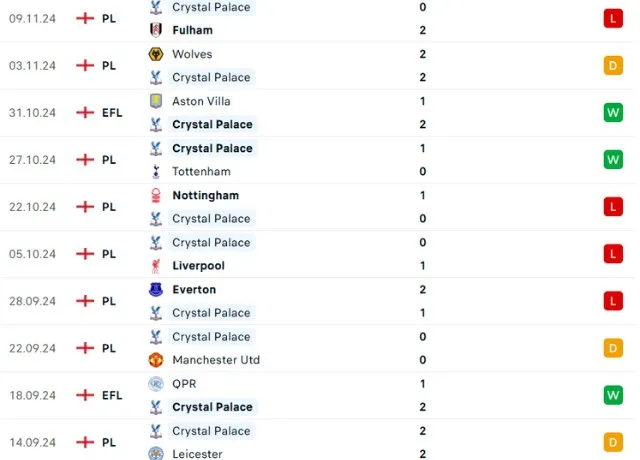Click the Nottingham Forest crest icon
Image resolution: width=640 pixels, height=460 pixels.
click(155, 195)
